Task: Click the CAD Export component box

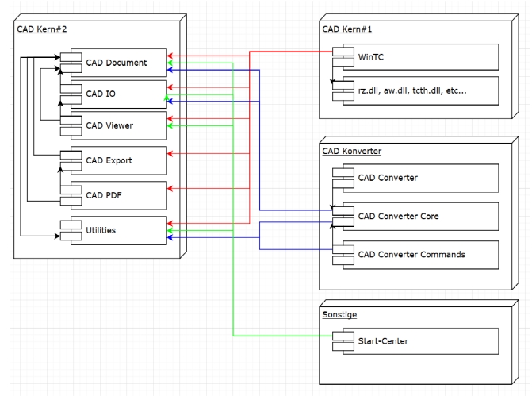Action: coord(119,160)
